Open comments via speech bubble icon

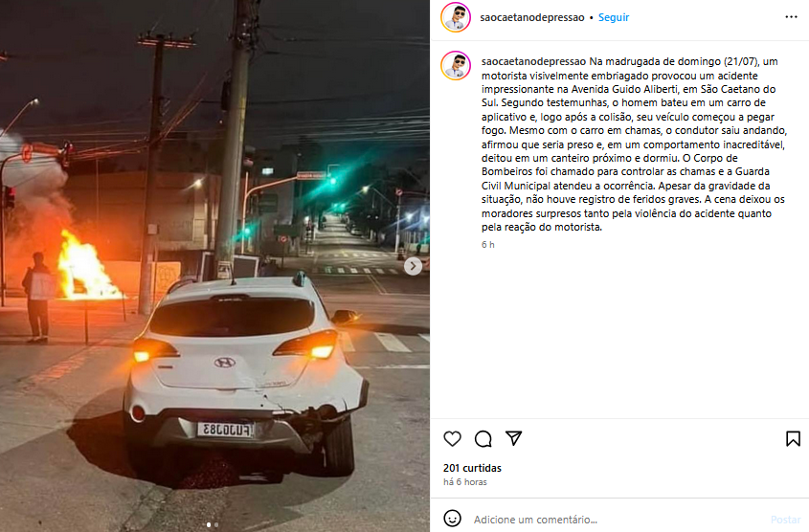[x=483, y=438]
